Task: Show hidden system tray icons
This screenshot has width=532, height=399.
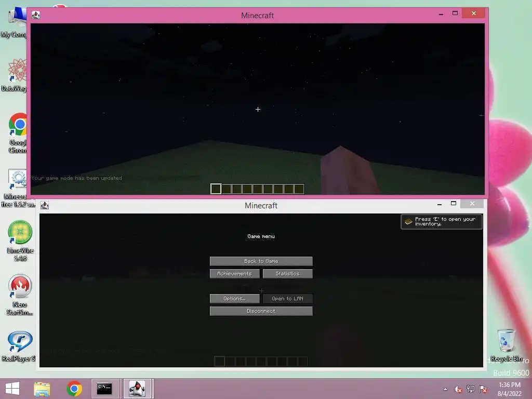Action: tap(445, 389)
